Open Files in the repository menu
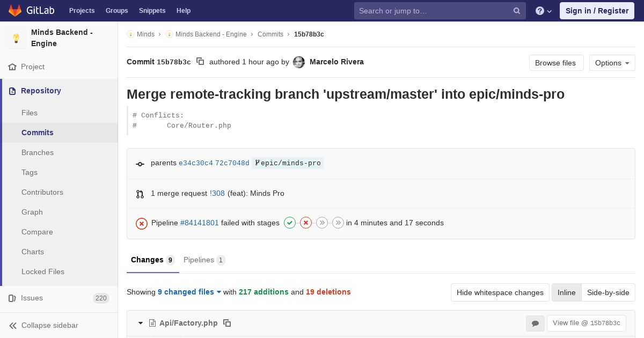 (30, 113)
